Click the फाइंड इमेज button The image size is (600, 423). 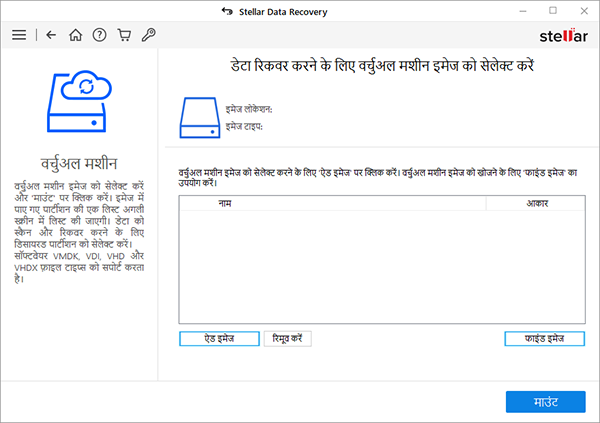(545, 339)
